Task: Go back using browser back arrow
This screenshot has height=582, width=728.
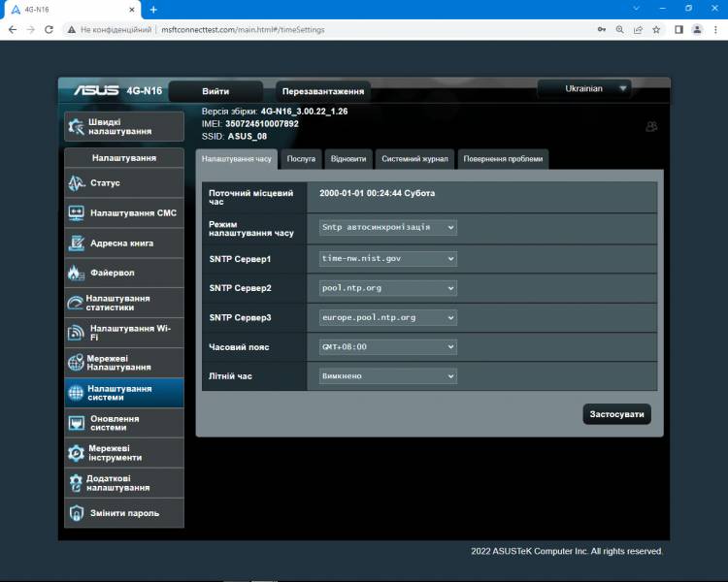Action: point(13,30)
